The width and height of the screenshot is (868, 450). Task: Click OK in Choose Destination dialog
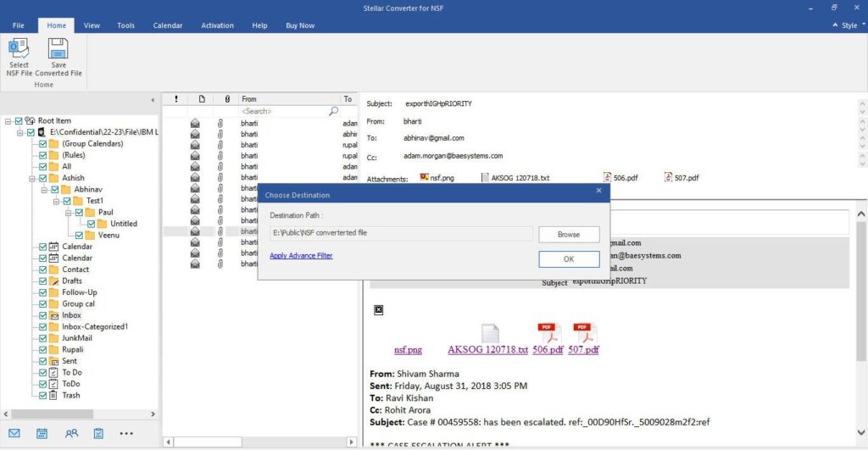click(x=569, y=259)
